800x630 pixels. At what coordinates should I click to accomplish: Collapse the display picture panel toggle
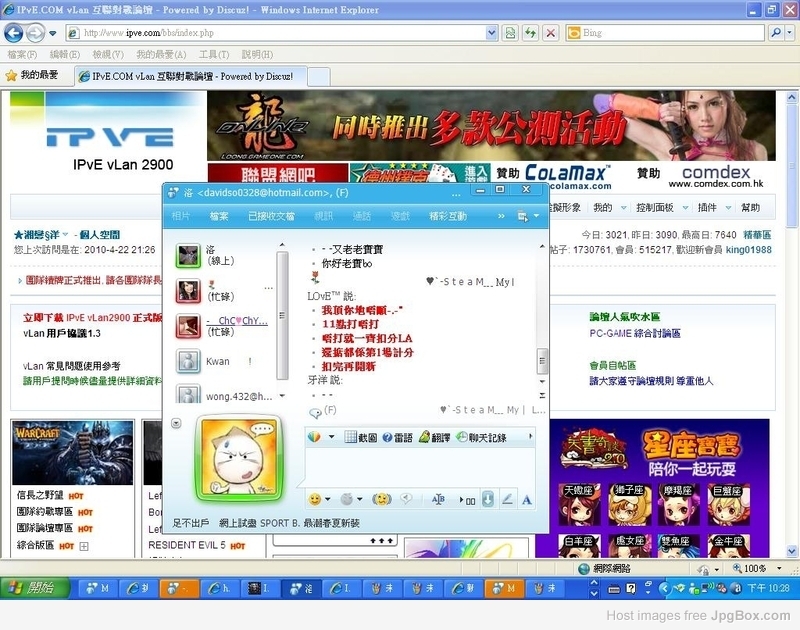click(176, 423)
